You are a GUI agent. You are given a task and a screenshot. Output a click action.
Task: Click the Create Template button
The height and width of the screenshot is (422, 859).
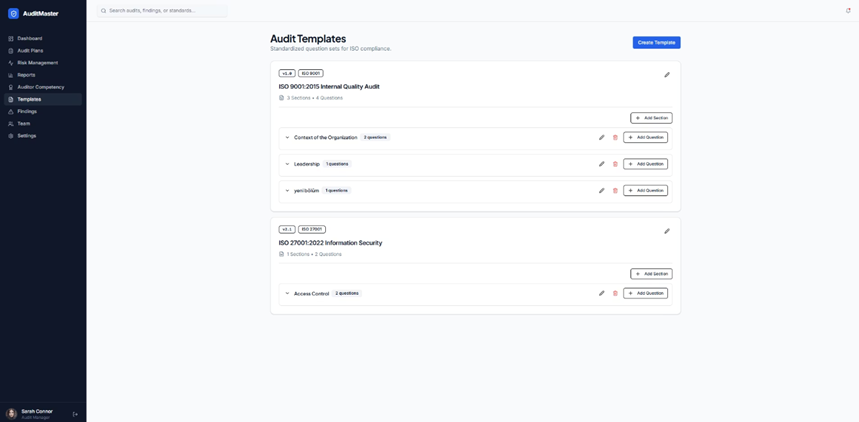[x=656, y=43]
